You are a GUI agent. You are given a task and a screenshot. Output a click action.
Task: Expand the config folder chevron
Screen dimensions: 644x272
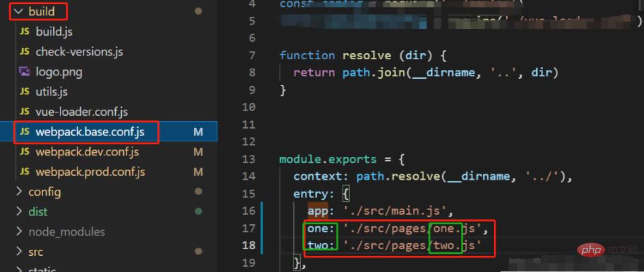tap(18, 191)
